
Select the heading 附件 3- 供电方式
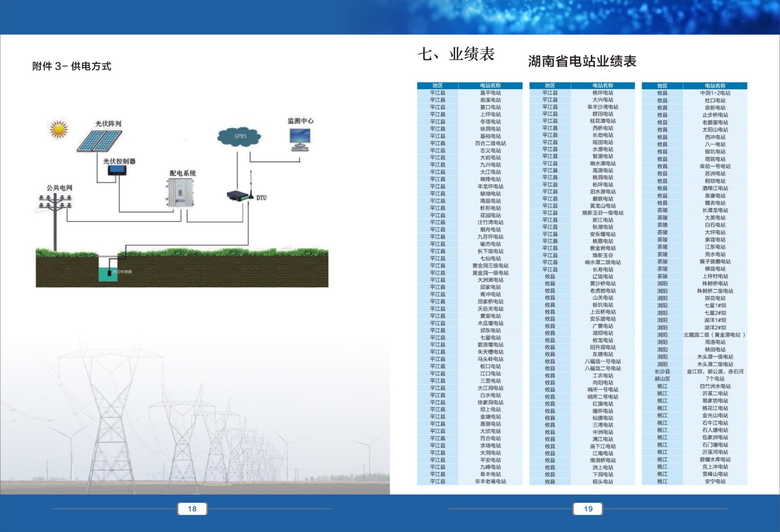pos(72,66)
